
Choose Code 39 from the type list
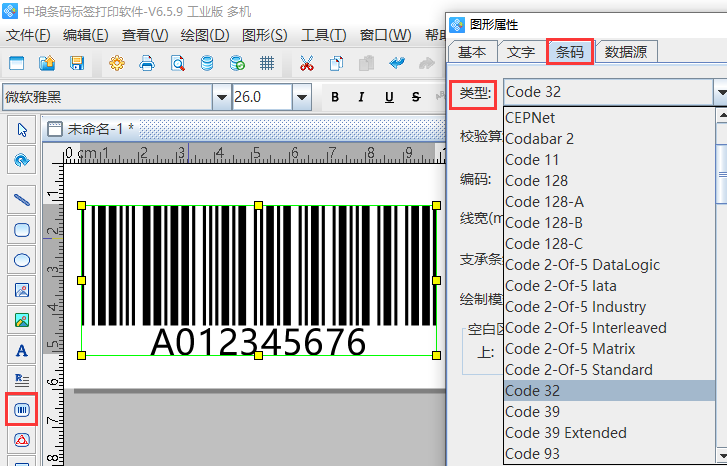(x=610, y=412)
